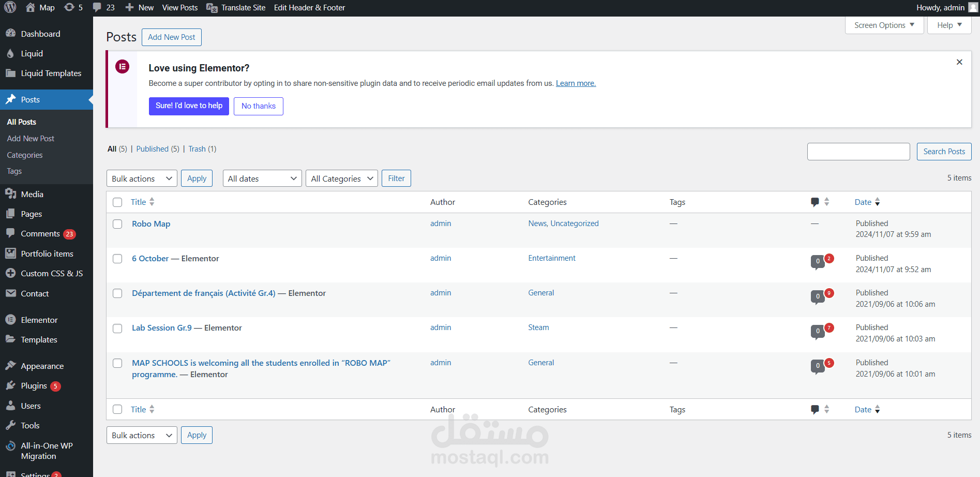Screen dimensions: 980x477
Task: Click the Filter button
Action: click(396, 178)
